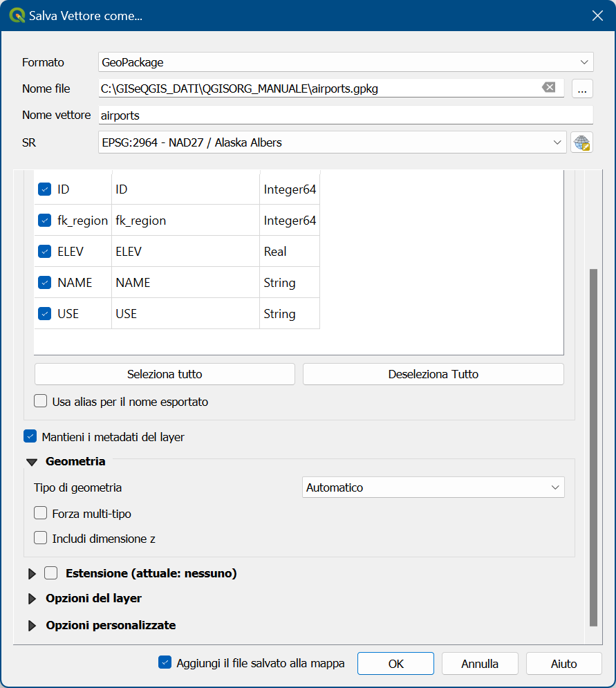
Task: Click the Nome vettore input field
Action: 346,115
